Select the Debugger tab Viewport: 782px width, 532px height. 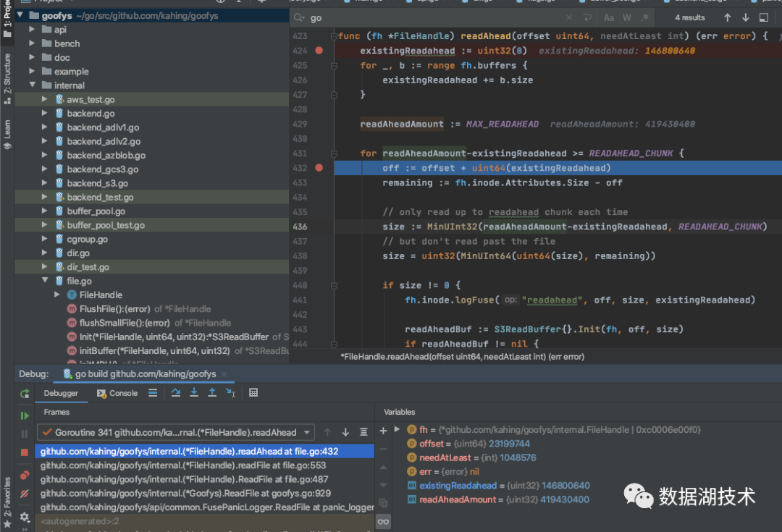click(61, 393)
